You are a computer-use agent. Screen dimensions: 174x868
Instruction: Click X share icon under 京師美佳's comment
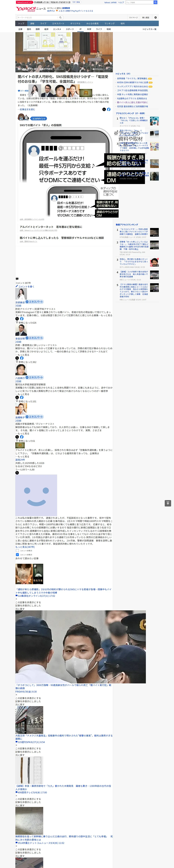17,319
